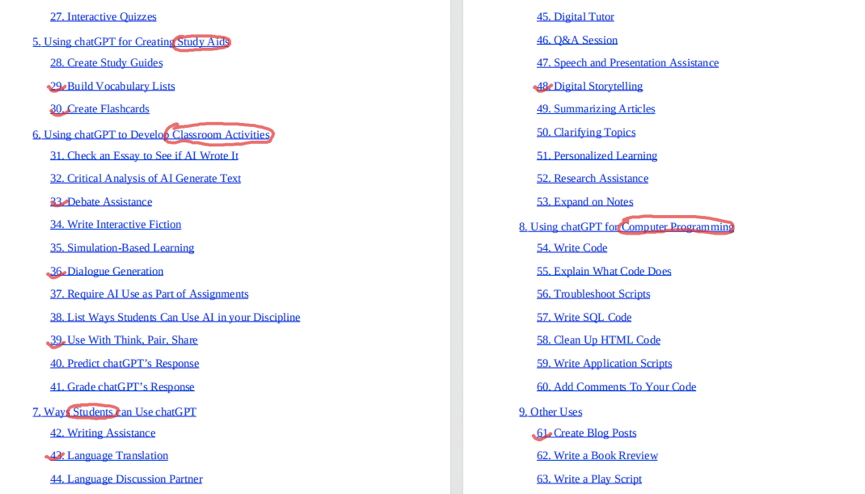
Task: Jump to '52. Research Assistance'
Action: pos(592,178)
